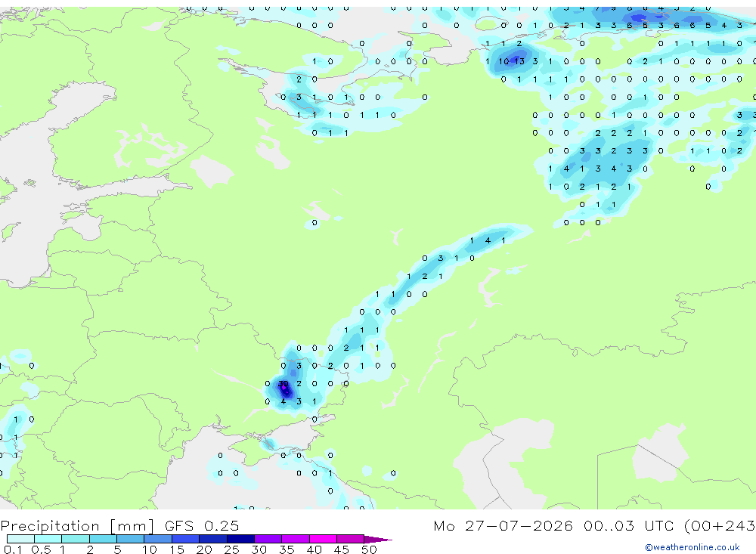Pick the 2–5 mm legend color swatch
This screenshot has height=554, width=756.
[103, 539]
